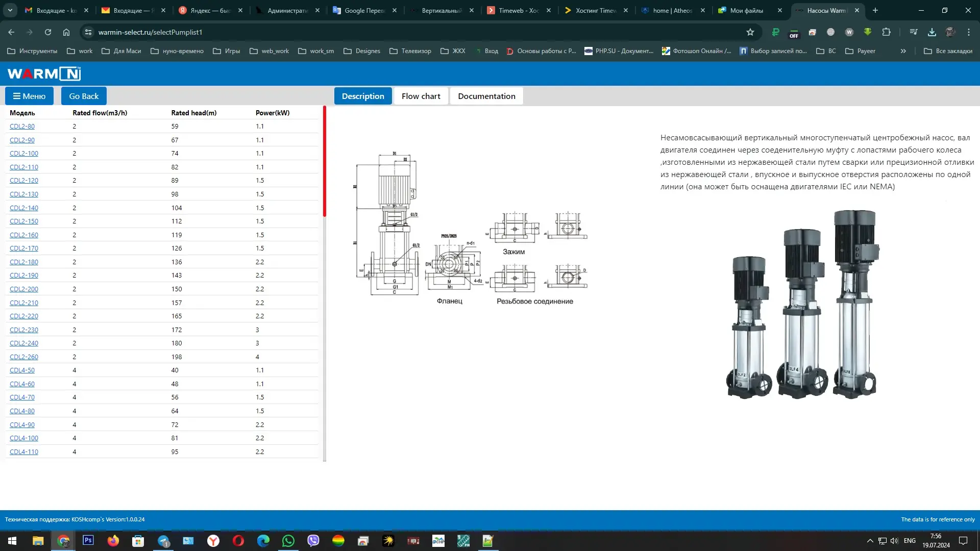The width and height of the screenshot is (980, 551).
Task: Open Microsoft Edge from the taskbar
Action: (263, 541)
